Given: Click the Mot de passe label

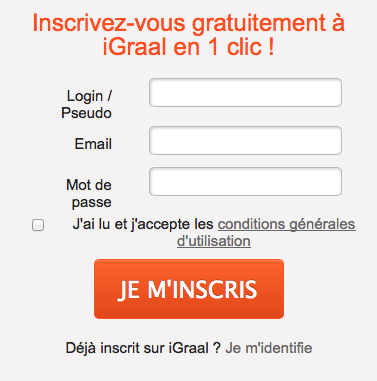Looking at the screenshot, I should (89, 193).
